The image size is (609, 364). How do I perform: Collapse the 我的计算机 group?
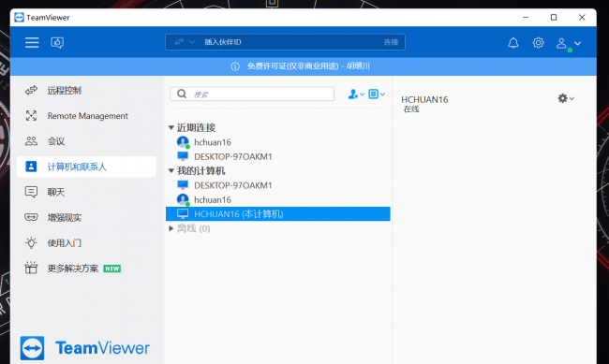coord(171,170)
